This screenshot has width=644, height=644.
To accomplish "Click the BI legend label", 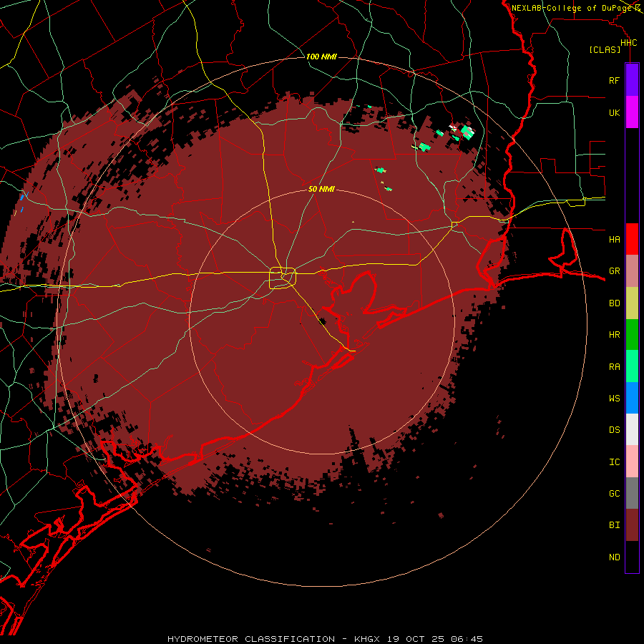I will point(614,525).
